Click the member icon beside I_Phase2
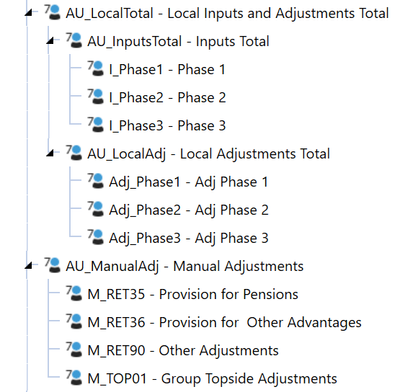400x392 pixels. [x=96, y=96]
